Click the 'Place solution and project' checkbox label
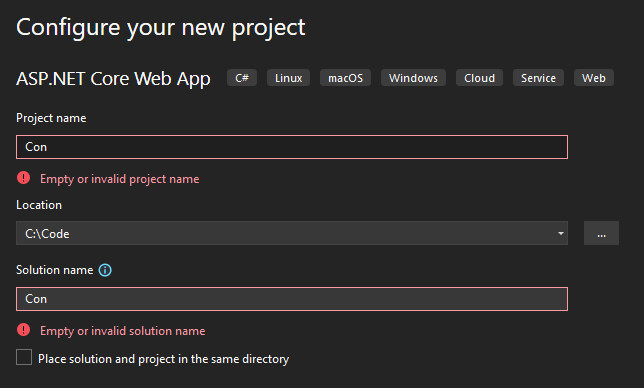The width and height of the screenshot is (644, 388). tap(163, 359)
